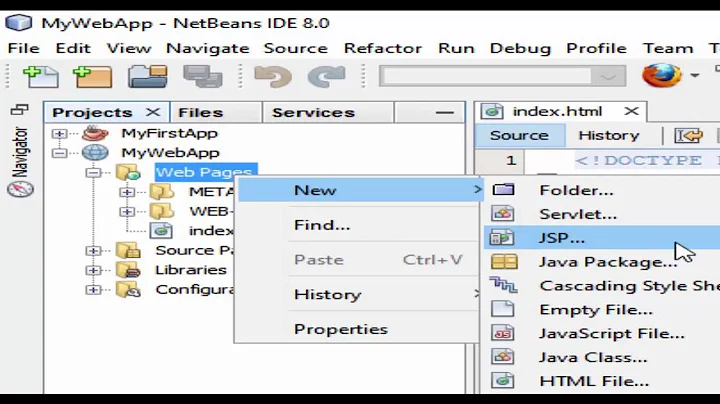Viewport: 720px width, 404px height.
Task: Click the index.html file icon in tree
Action: tap(161, 230)
